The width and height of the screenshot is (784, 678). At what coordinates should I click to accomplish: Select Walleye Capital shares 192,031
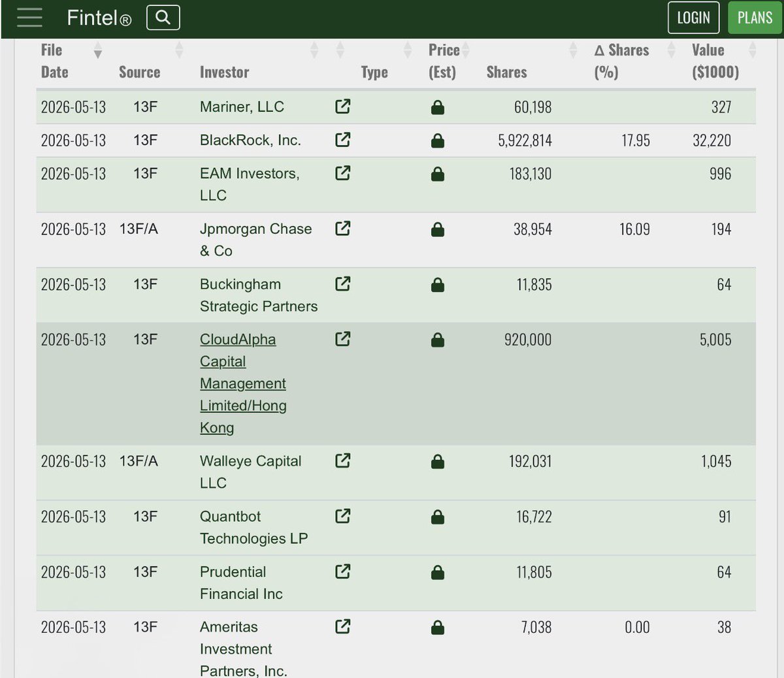pyautogui.click(x=531, y=462)
